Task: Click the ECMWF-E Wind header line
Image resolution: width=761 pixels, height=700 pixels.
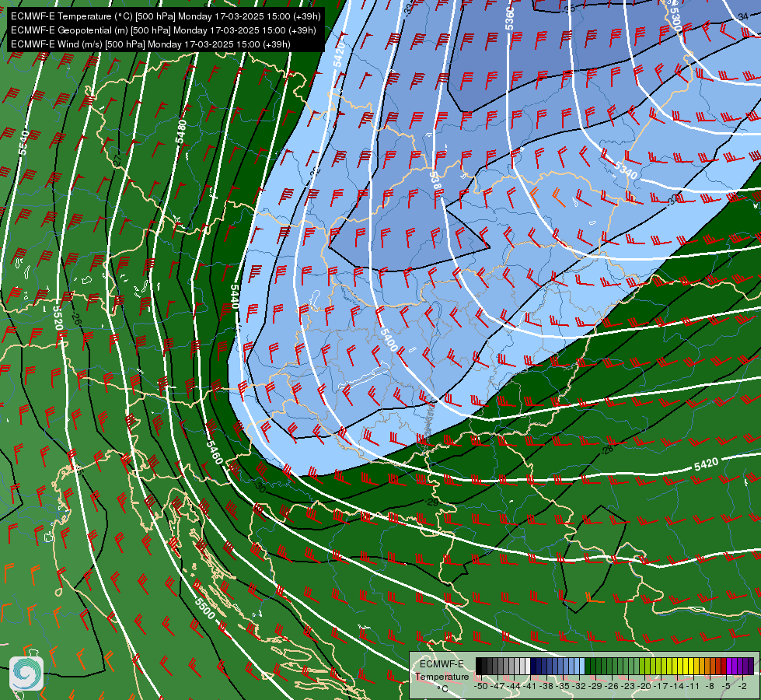Action: [151, 44]
